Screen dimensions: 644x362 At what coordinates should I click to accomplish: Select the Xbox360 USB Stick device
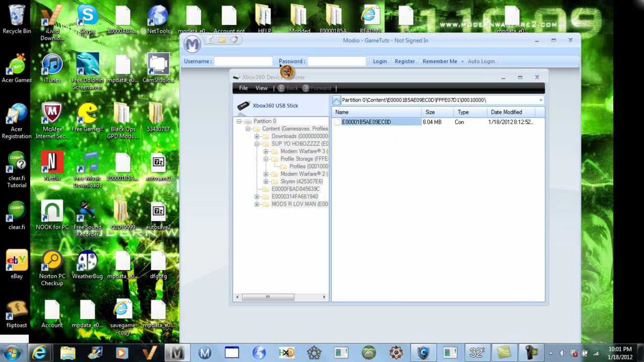click(275, 106)
